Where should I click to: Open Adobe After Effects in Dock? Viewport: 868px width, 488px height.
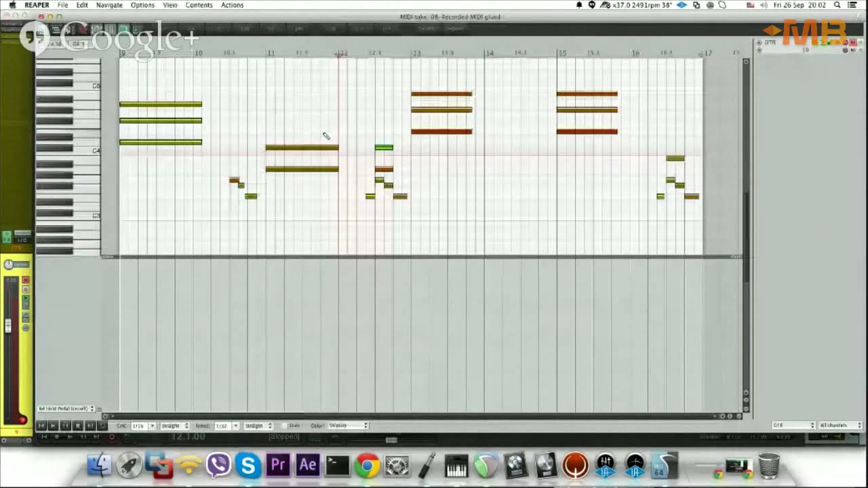tap(308, 466)
